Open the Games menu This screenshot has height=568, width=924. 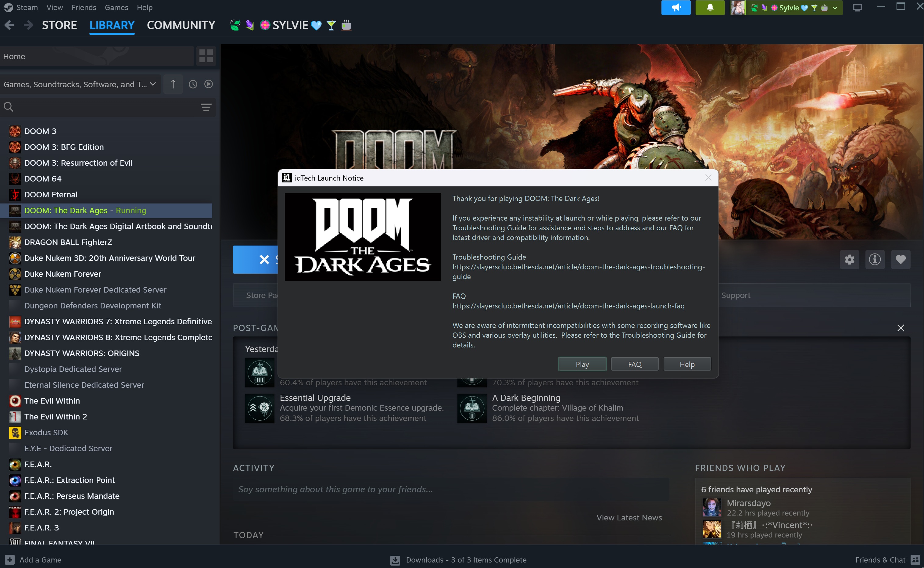[116, 8]
